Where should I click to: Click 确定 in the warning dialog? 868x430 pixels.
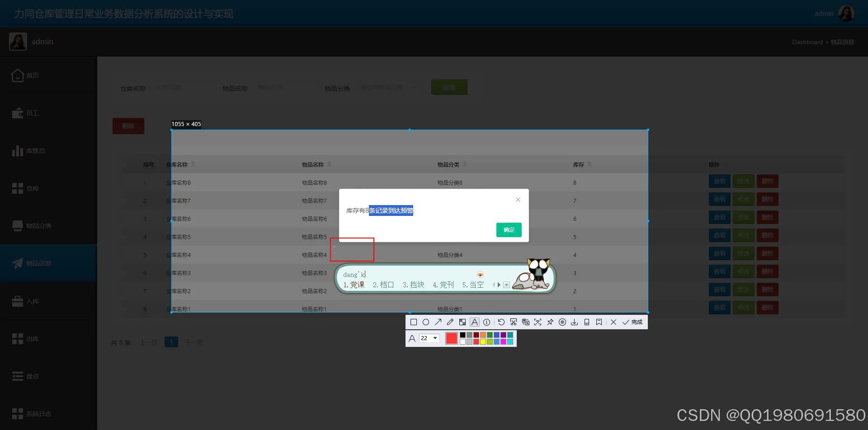509,230
